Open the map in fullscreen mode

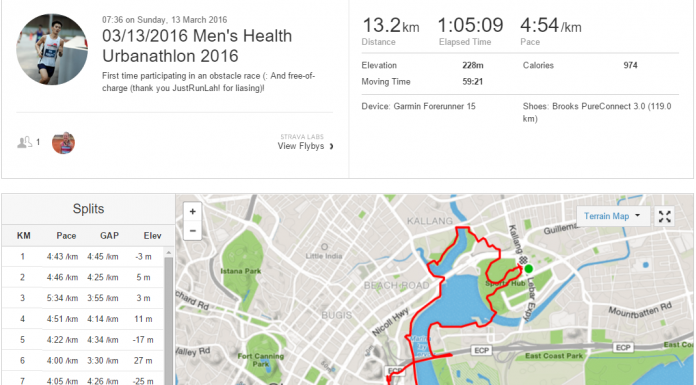[664, 217]
